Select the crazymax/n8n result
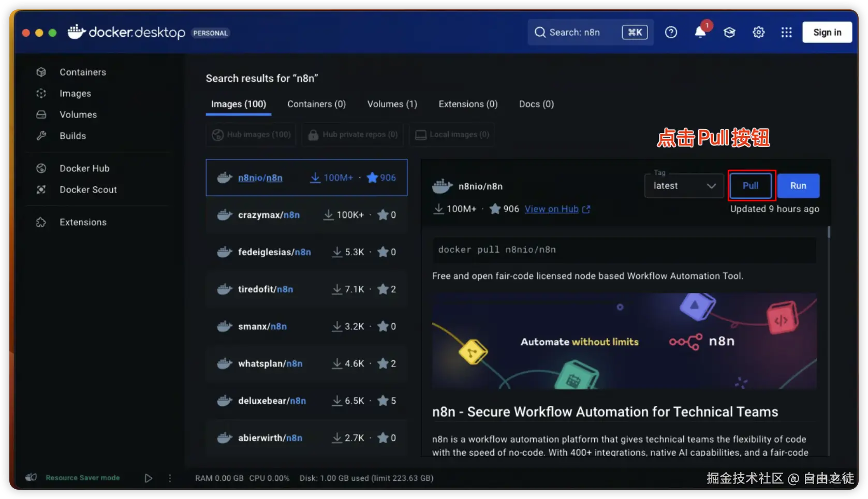Viewport: 868px width, 499px height. (x=306, y=215)
